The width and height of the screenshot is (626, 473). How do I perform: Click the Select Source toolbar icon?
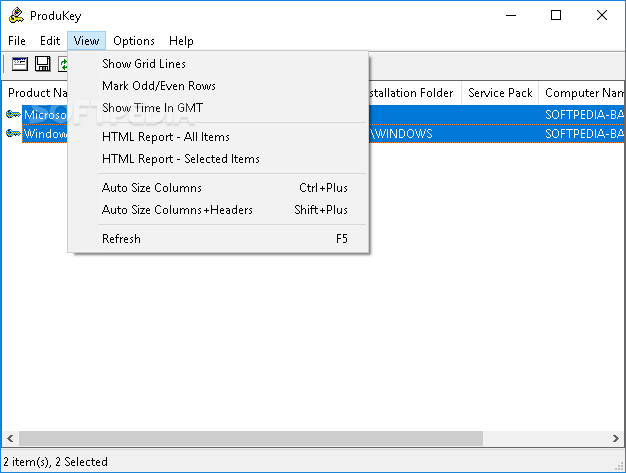[x=20, y=64]
